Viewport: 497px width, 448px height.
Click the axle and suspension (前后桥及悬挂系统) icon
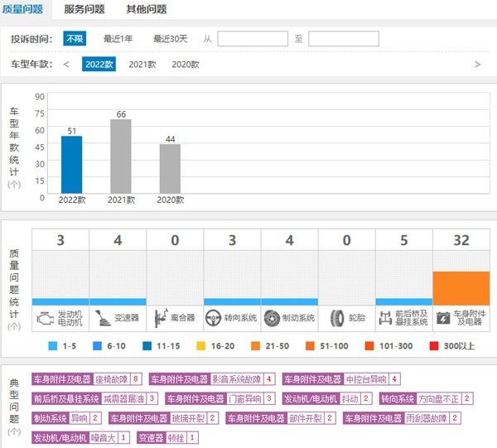[x=384, y=317]
